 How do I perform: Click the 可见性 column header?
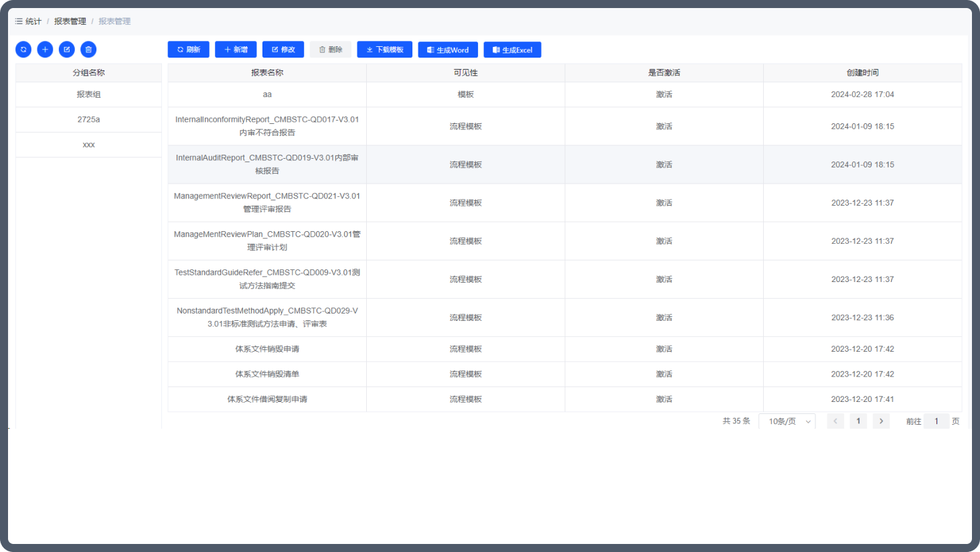pyautogui.click(x=466, y=73)
